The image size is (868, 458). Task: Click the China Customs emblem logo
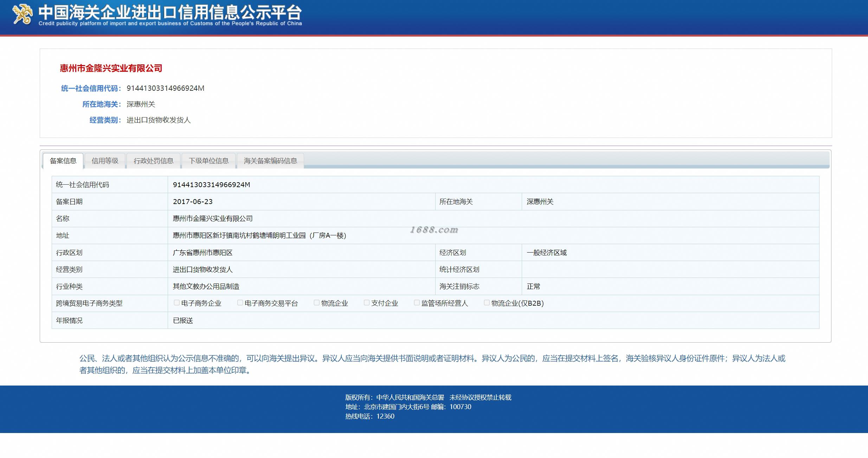click(22, 14)
